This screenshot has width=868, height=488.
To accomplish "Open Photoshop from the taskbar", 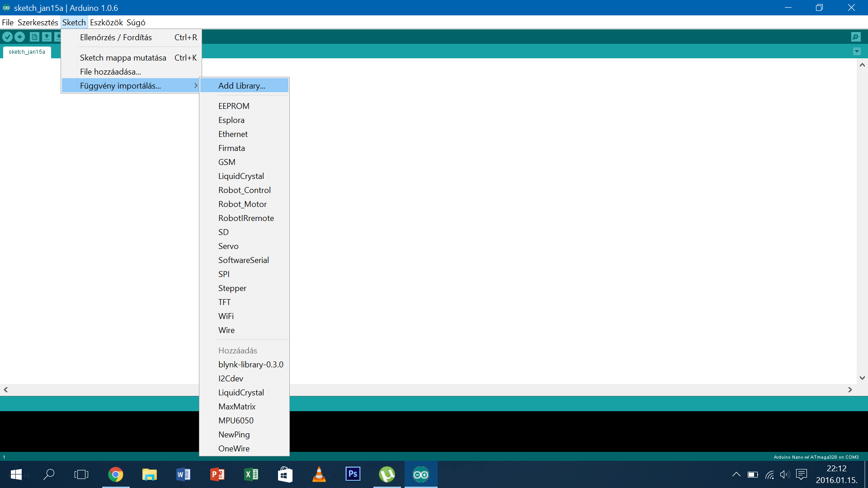I will click(x=353, y=474).
